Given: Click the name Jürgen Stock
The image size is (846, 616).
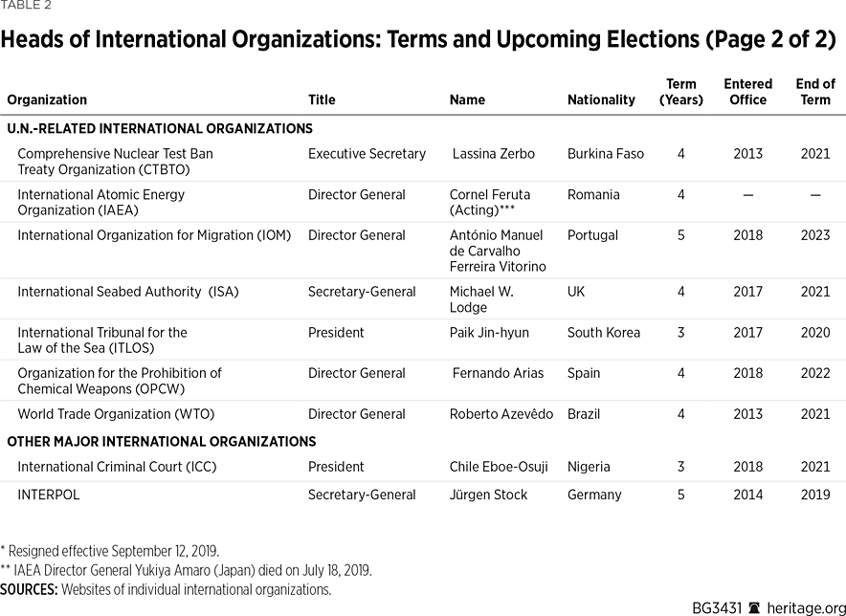Looking at the screenshot, I should (x=488, y=495).
